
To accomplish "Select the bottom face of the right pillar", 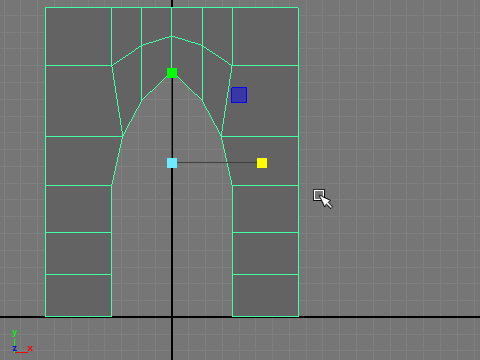I will 265,295.
